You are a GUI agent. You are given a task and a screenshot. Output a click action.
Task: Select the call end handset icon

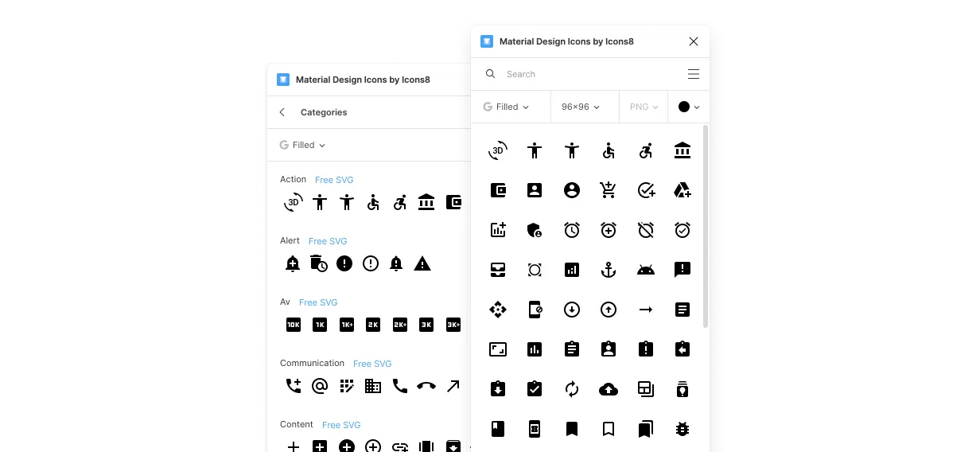click(426, 386)
